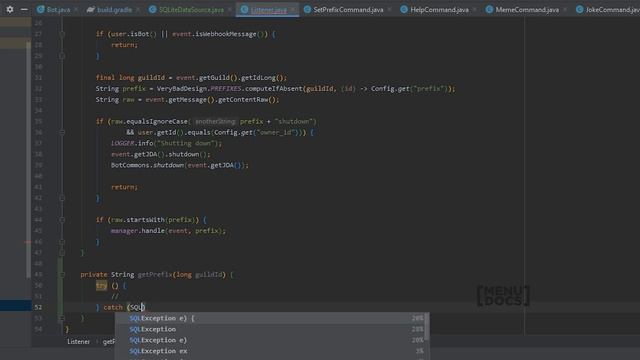Collapse the equalsIgnoreCase shutdown if block fold marker
The height and width of the screenshot is (360, 640).
point(62,132)
